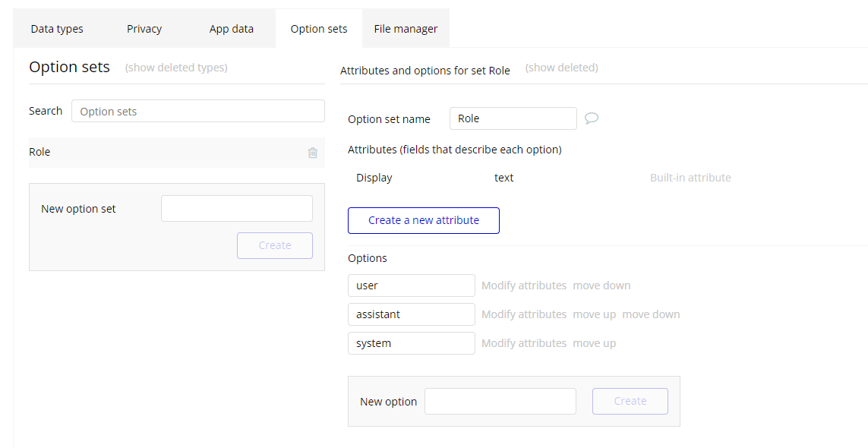Select the File manager tab
The width and height of the screenshot is (868, 448).
[x=406, y=29]
